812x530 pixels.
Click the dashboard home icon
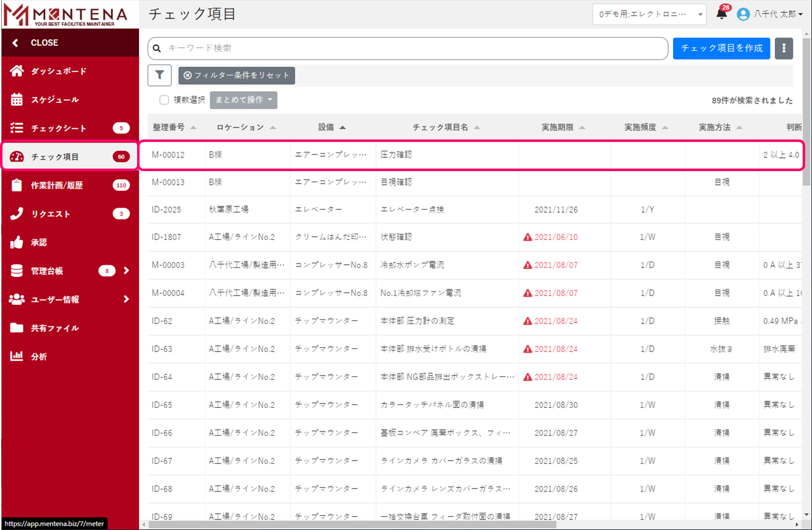point(17,71)
